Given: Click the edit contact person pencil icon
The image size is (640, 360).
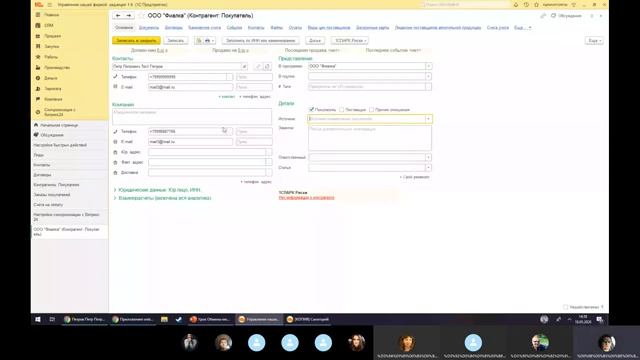Looking at the screenshot, I should [258, 66].
